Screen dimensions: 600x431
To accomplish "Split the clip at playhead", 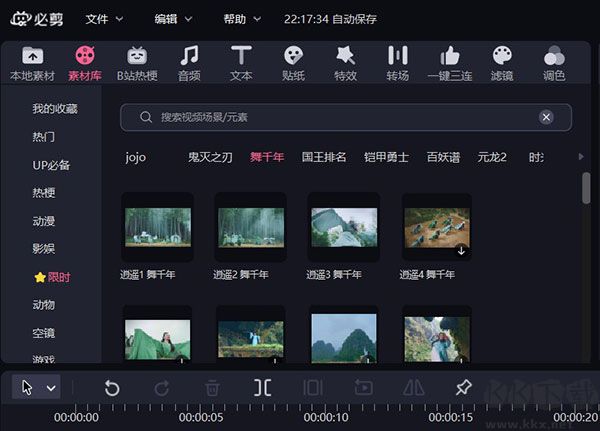I will pyautogui.click(x=262, y=388).
